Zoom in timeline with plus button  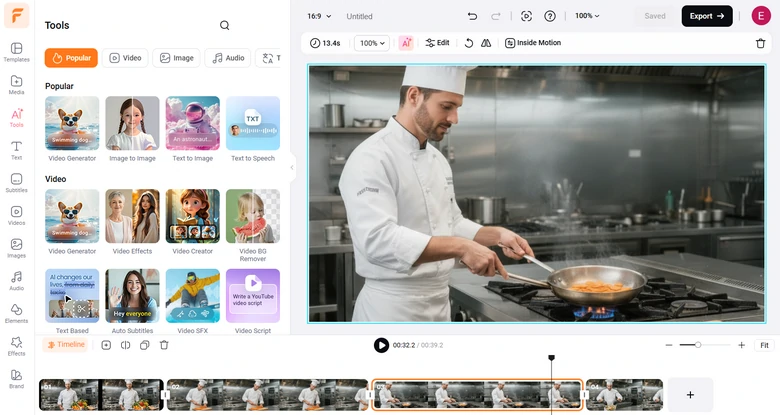[741, 345]
